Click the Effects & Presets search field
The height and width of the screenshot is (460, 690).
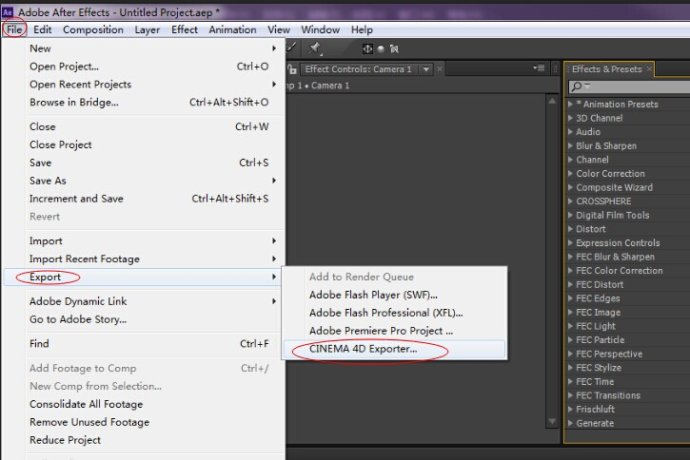(629, 87)
